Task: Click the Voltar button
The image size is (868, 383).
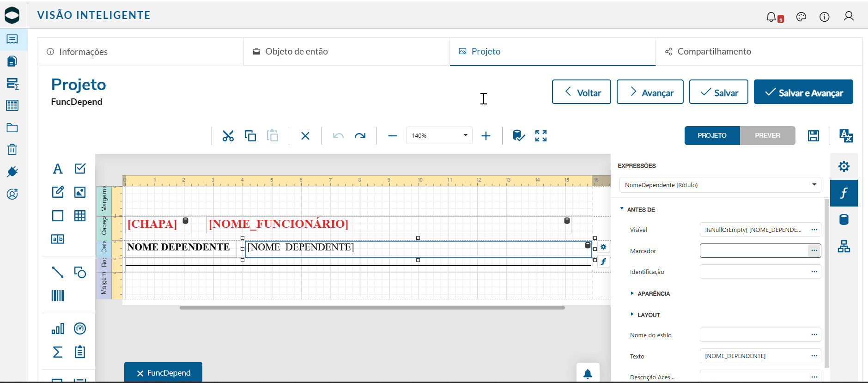Action: (x=582, y=92)
